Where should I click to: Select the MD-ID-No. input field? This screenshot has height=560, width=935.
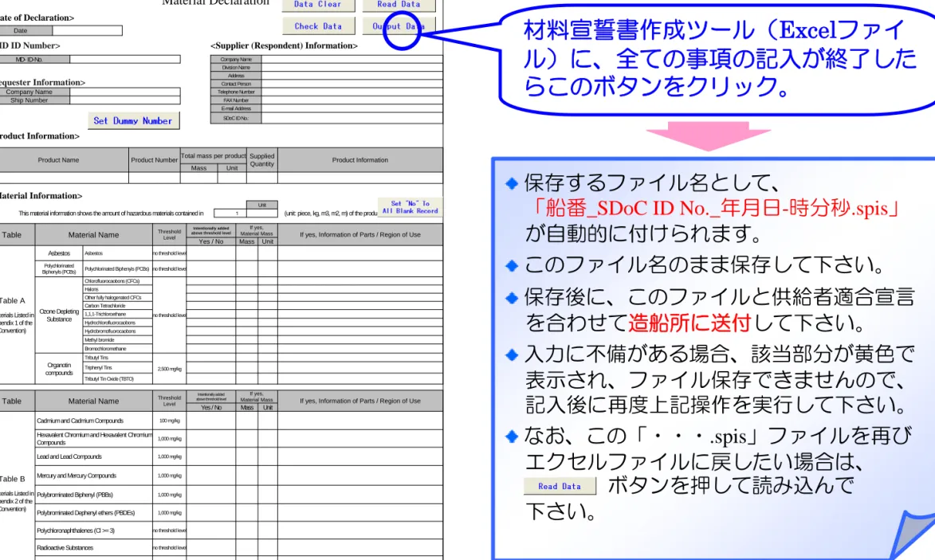(124, 59)
